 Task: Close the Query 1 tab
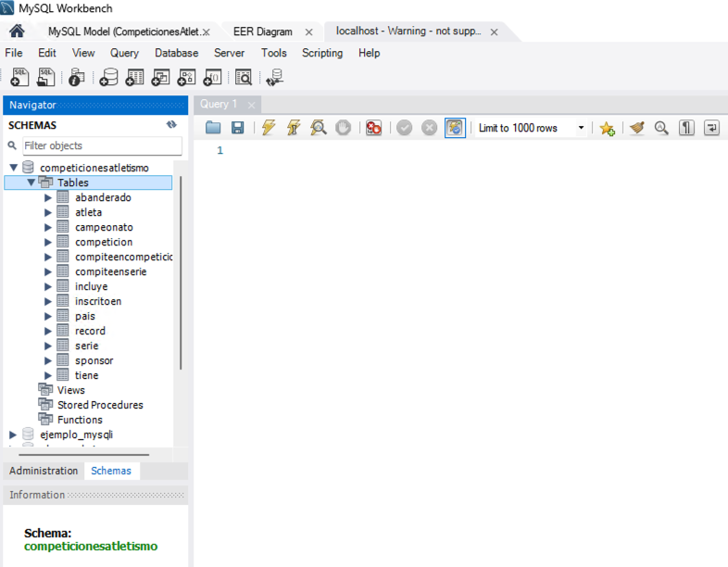[251, 105]
